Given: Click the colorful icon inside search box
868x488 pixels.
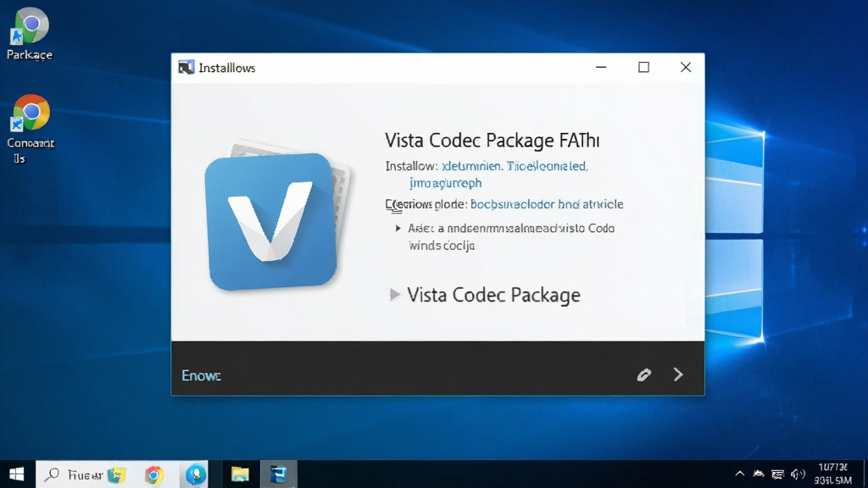Looking at the screenshot, I should point(117,474).
